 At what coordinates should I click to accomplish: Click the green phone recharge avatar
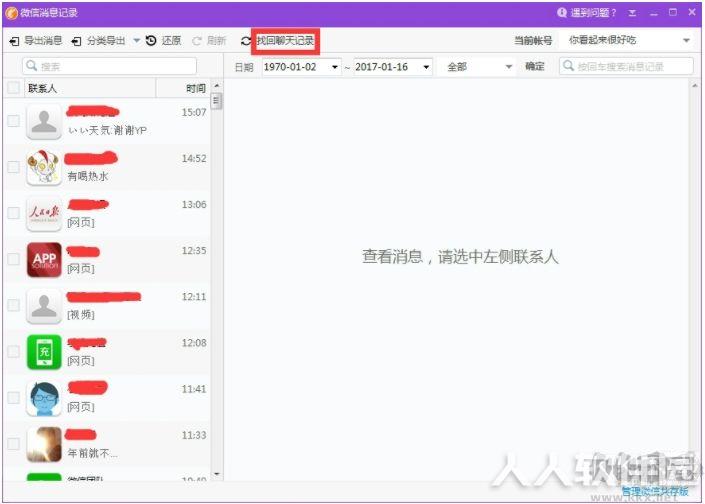coord(44,352)
